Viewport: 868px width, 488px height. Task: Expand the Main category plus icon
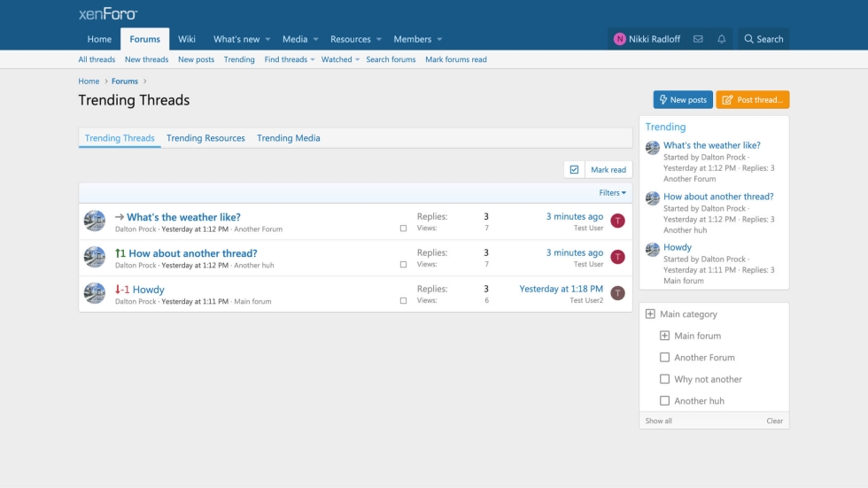pos(650,314)
